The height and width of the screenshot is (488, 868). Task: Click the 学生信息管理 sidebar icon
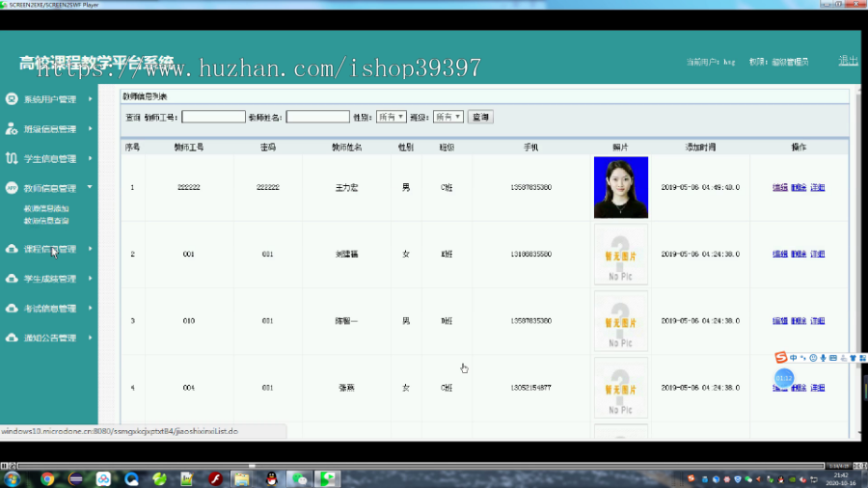click(12, 159)
